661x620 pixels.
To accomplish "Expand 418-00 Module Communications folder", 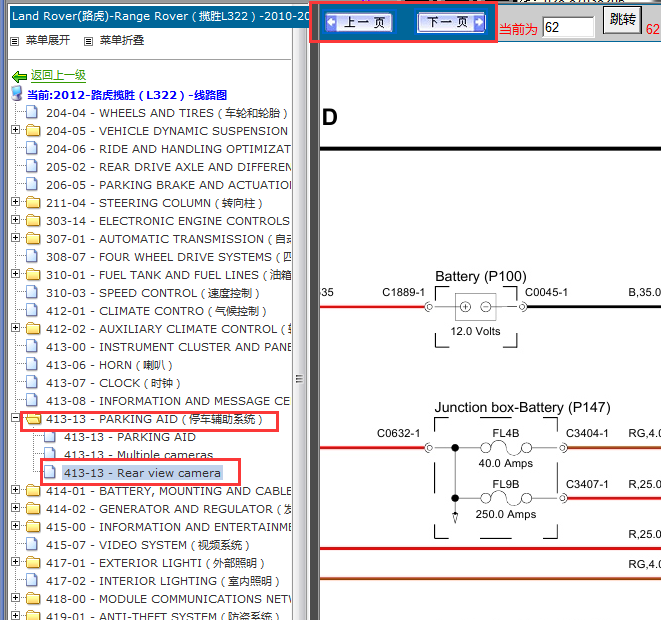I will 16,598.
